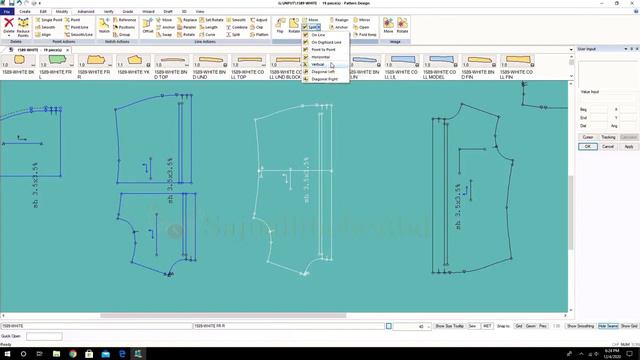Click the line Clip tool
Viewport: 640px width, 360px height.
257,27
